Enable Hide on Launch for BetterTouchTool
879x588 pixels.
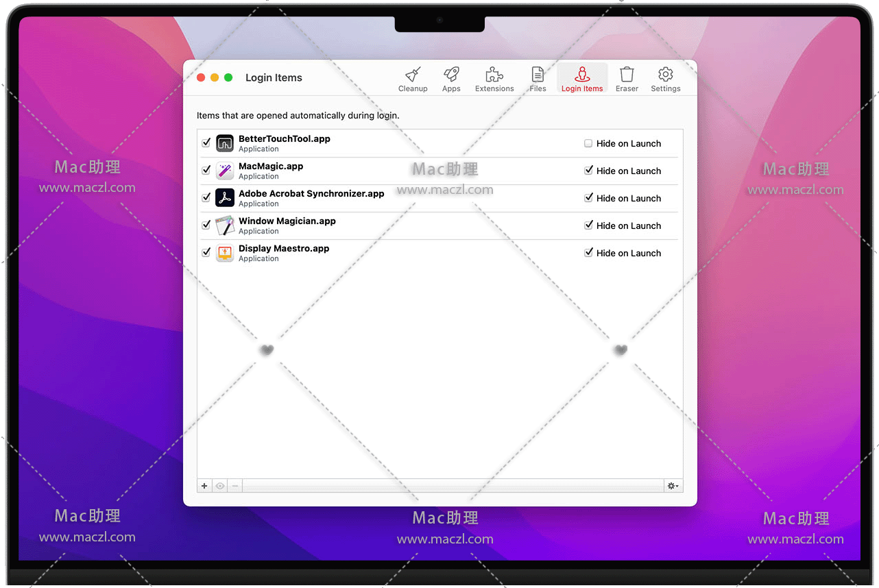click(x=588, y=143)
